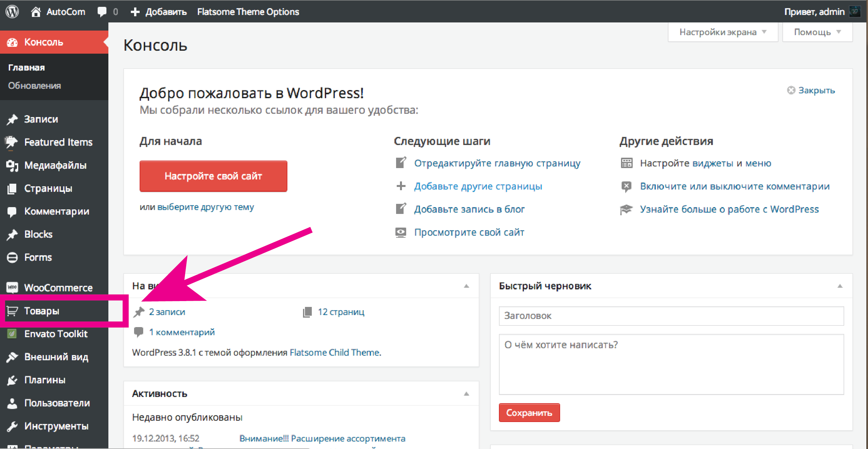
Task: Open the Товары menu item
Action: [x=41, y=311]
